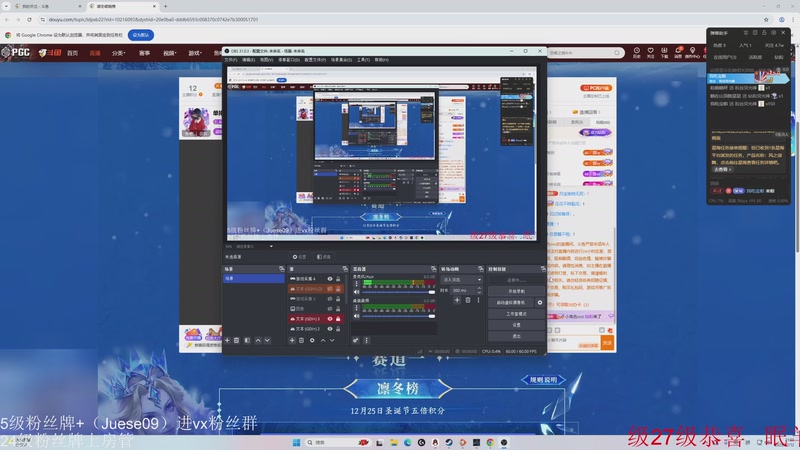The width and height of the screenshot is (800, 450).
Task: Open audio mixer three-dot menu at bottom
Action: pos(366,340)
